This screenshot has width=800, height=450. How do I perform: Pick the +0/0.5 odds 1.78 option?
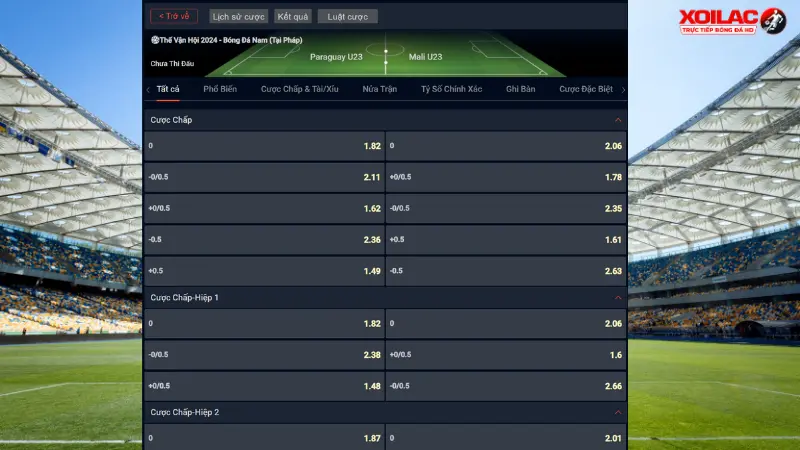pos(506,177)
